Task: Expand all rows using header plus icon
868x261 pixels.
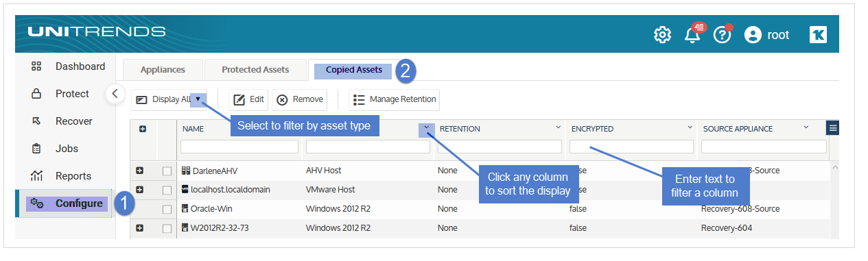Action: pos(143,129)
